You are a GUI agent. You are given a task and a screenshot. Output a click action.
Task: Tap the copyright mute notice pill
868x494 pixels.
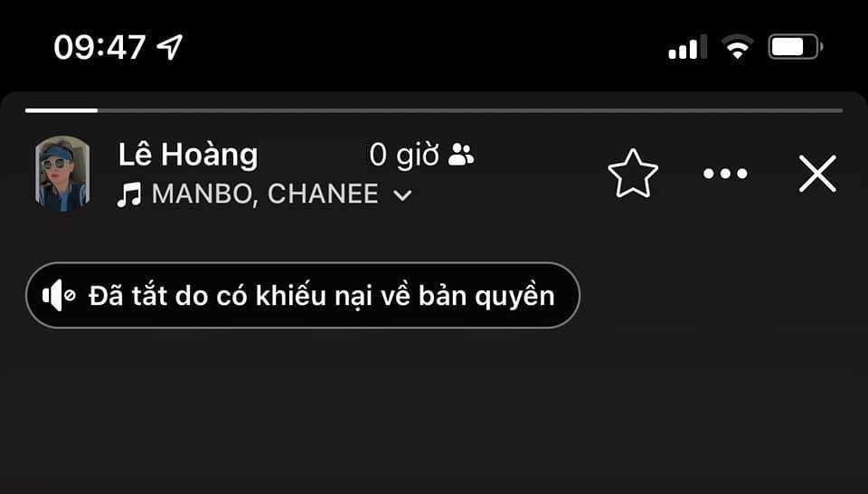tap(303, 295)
